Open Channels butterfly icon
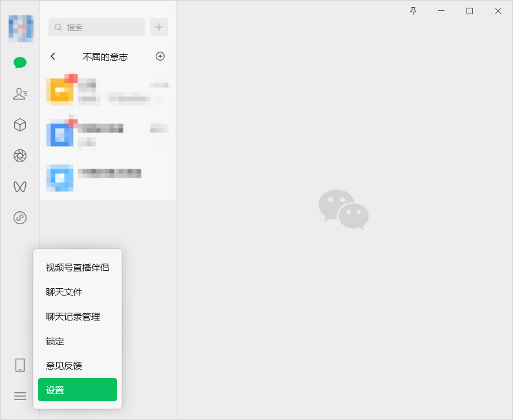The height and width of the screenshot is (420, 513). tap(20, 187)
